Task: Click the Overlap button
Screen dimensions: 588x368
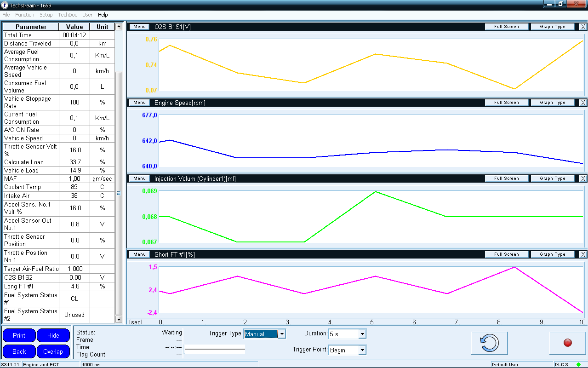Action: [53, 351]
